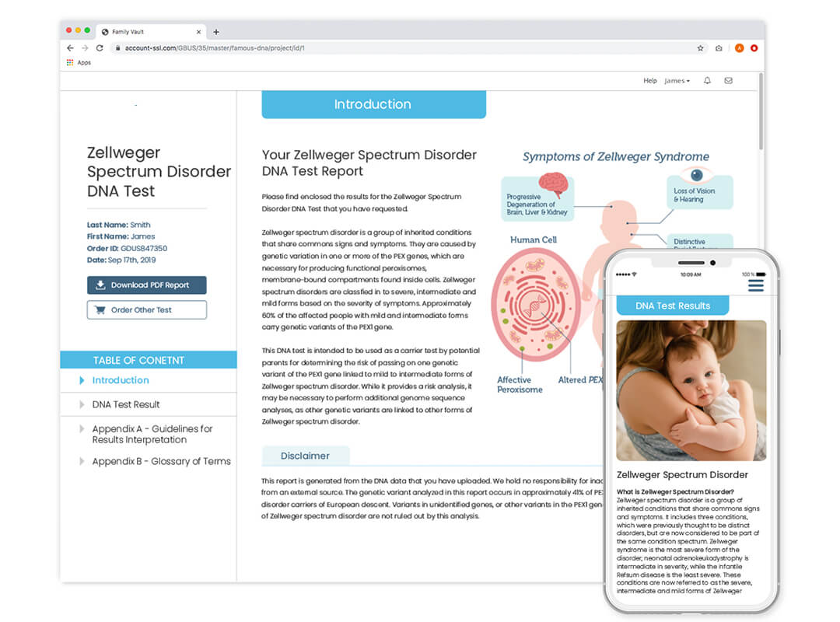The image size is (840, 622).
Task: Tap the Zellweger Spectrum Disorder heading on phone
Action: pos(682,475)
